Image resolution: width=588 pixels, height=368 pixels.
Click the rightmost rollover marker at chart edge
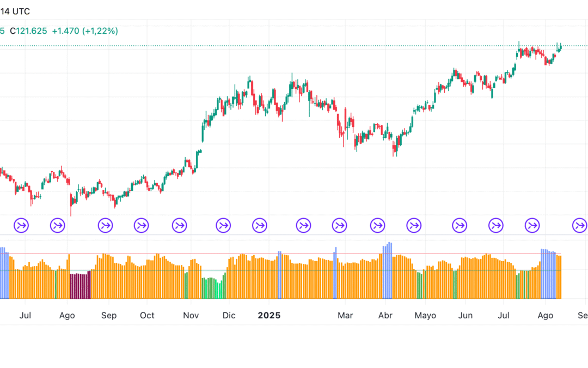point(579,225)
